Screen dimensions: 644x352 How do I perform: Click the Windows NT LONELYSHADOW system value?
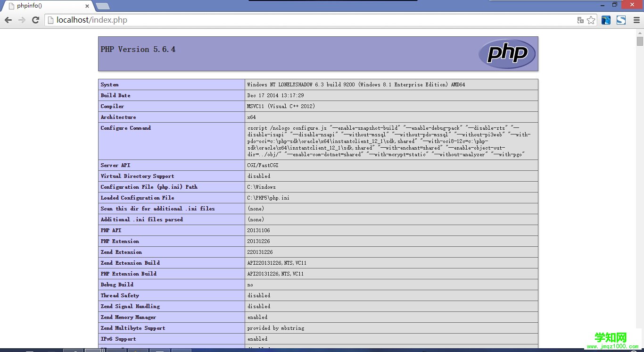(x=356, y=84)
